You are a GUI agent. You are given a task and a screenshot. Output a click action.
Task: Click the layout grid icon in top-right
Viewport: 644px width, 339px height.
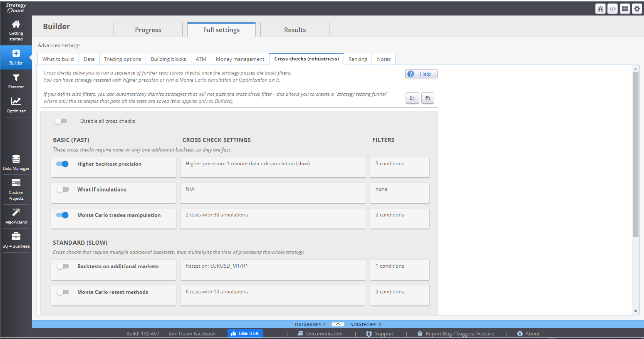[x=625, y=9]
